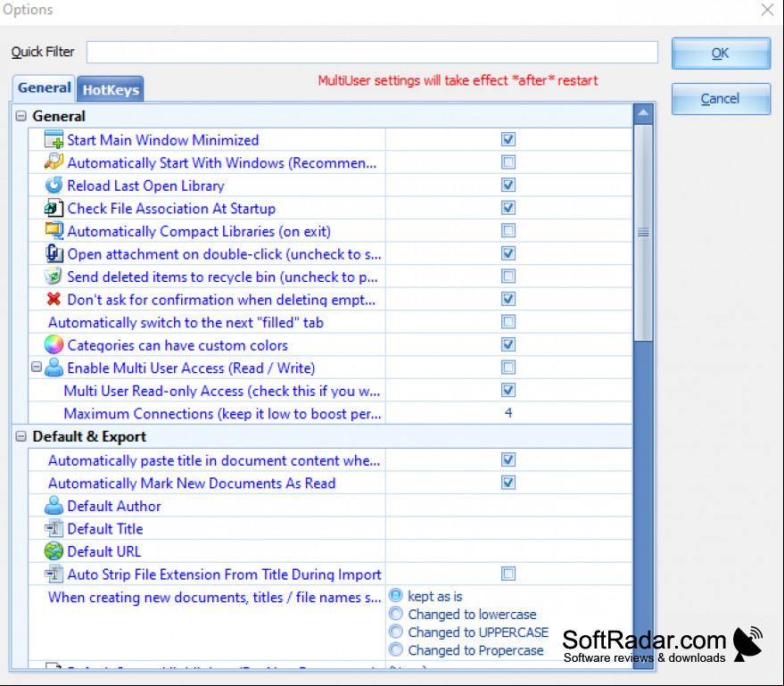Enable Automatically switch to next filled tab
Screen dimensions: 784x686
508,321
